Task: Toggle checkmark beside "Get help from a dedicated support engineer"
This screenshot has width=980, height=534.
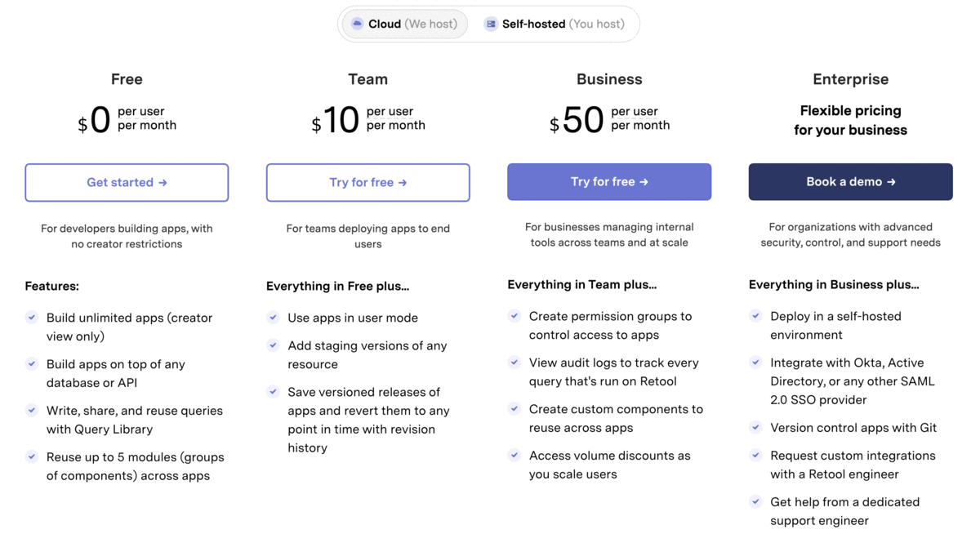Action: [x=755, y=501]
